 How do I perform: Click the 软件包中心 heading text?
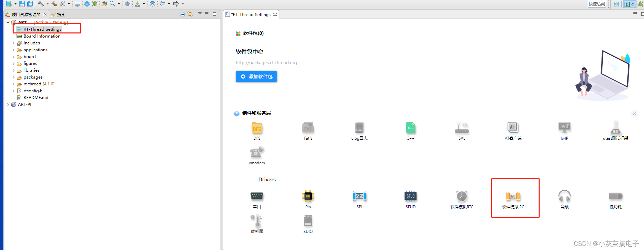[249, 52]
